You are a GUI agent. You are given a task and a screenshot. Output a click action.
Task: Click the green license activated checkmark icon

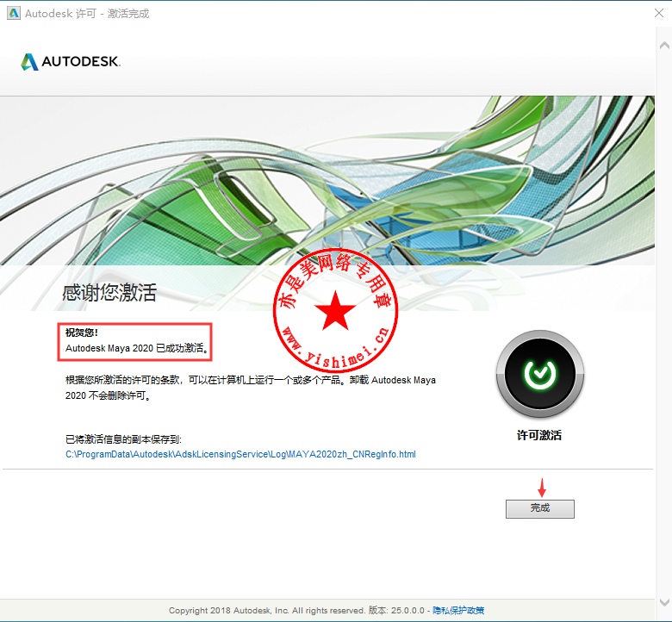(539, 374)
